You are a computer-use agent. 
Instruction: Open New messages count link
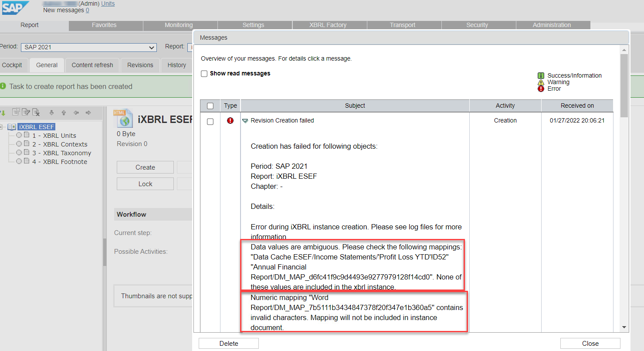88,10
